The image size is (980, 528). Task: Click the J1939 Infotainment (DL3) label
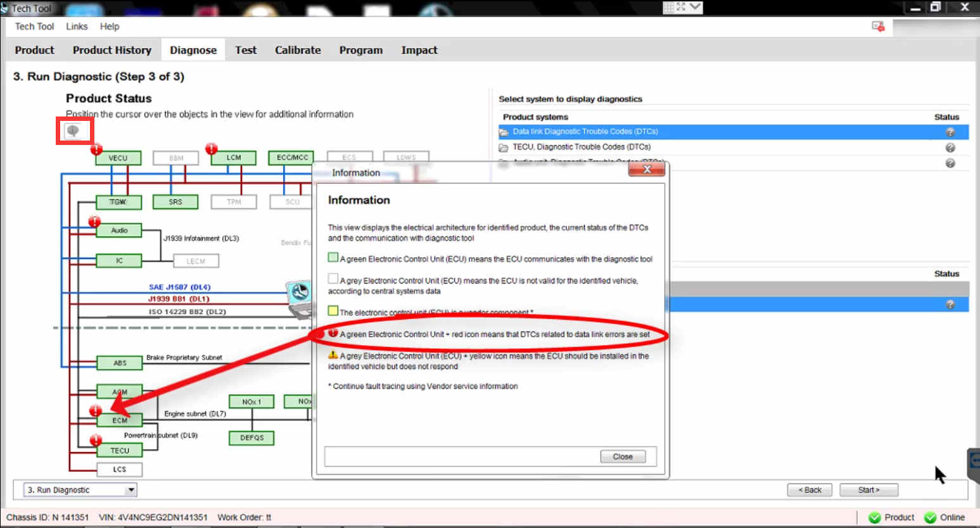pos(201,239)
